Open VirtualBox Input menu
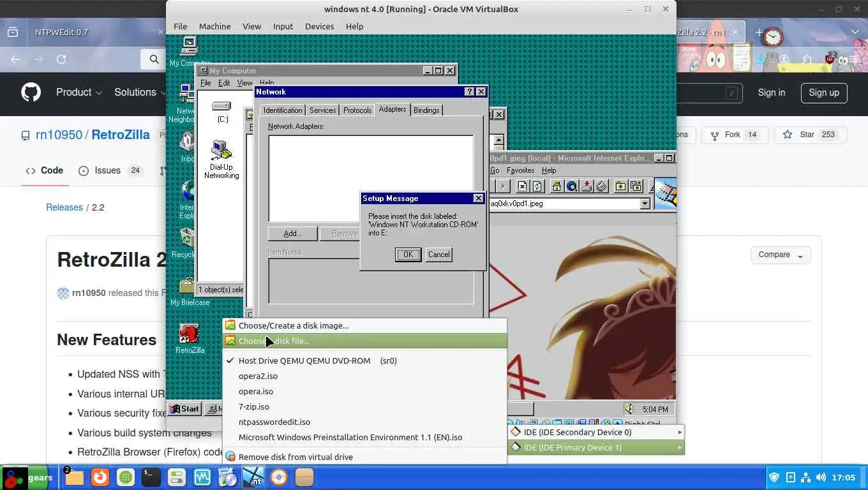Screen dimensions: 868x490 click(283, 26)
